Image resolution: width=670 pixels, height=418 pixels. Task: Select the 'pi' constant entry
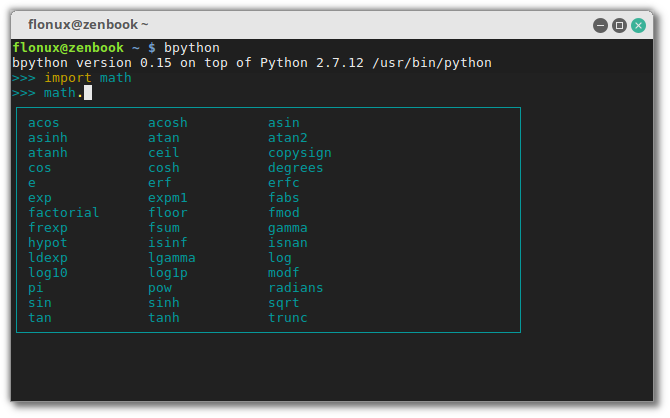(x=36, y=288)
